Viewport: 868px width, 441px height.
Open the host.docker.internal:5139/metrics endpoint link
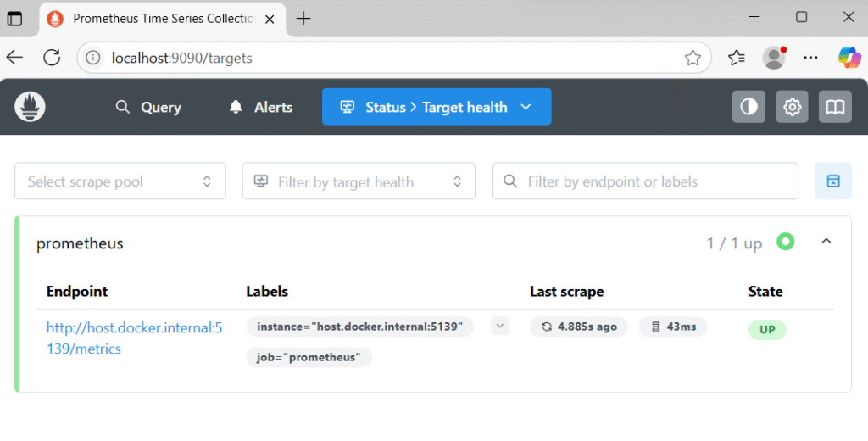pyautogui.click(x=134, y=338)
